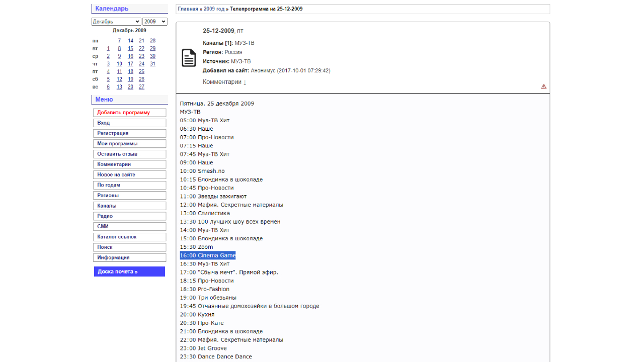Select calendar day 14
The width and height of the screenshot is (644, 362).
[130, 41]
